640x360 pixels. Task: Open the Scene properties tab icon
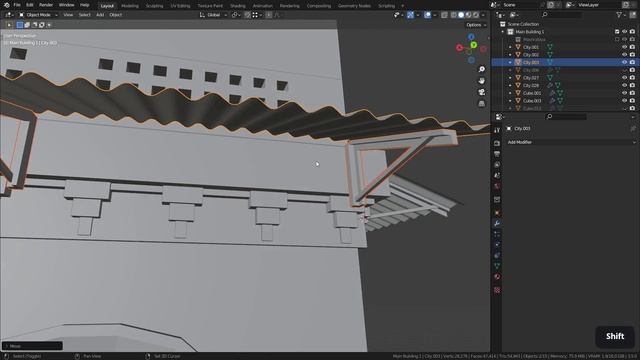point(497,175)
